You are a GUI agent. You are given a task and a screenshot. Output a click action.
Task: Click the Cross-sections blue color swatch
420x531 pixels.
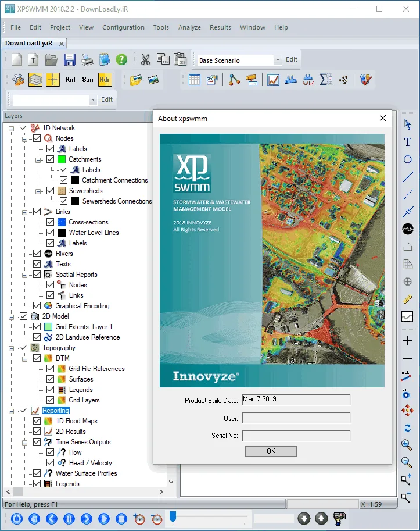[61, 222]
